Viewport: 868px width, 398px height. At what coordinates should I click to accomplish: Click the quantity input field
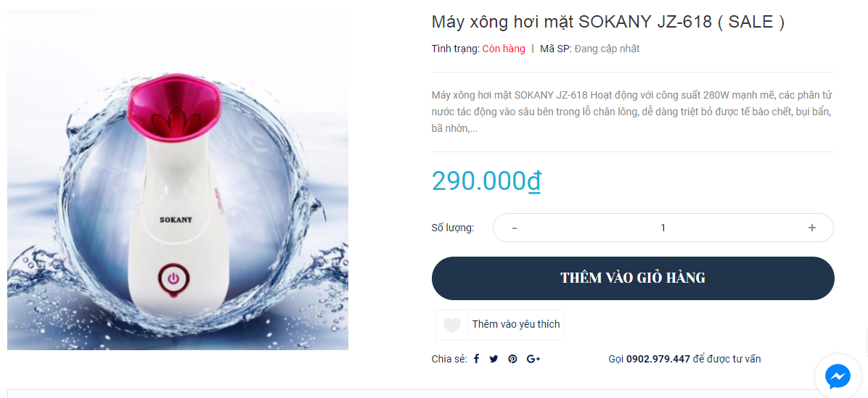(x=663, y=228)
